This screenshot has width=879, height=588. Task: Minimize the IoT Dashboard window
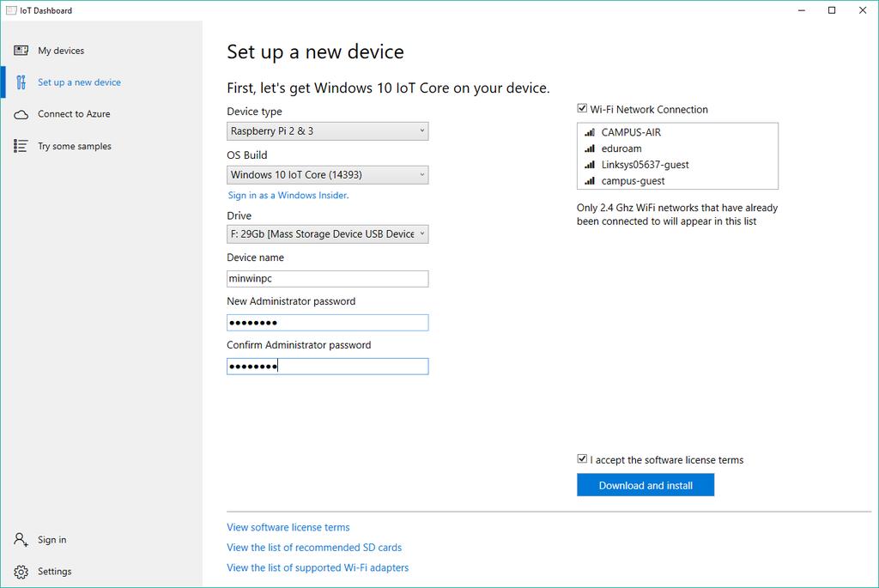coord(802,10)
